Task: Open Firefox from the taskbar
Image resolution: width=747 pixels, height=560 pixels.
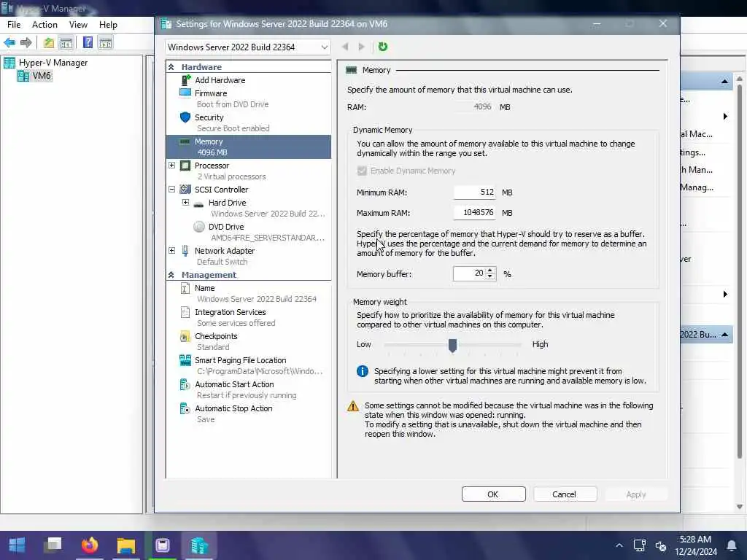Action: (x=90, y=545)
